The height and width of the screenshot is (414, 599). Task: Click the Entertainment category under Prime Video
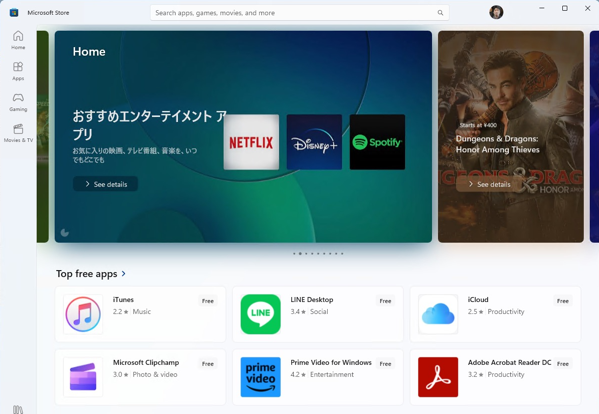pyautogui.click(x=332, y=375)
